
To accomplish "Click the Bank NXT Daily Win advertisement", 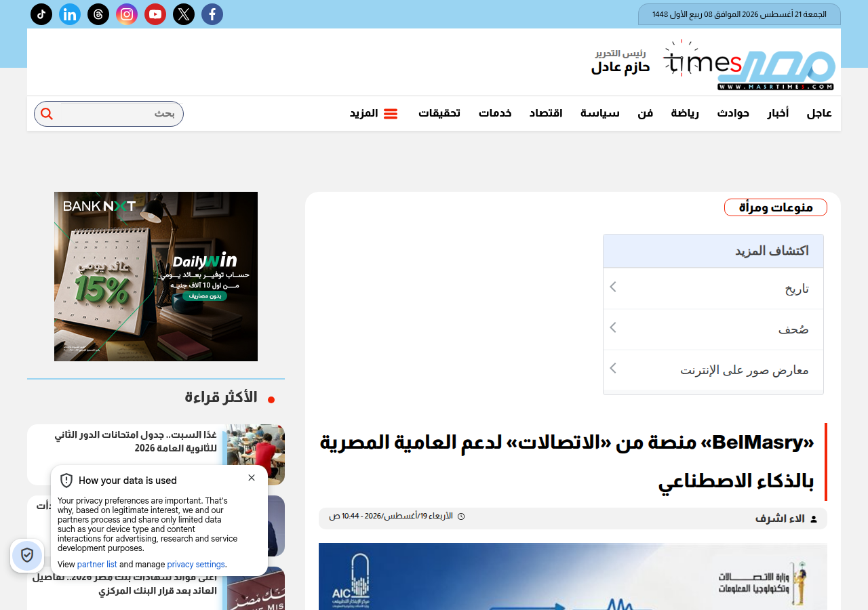I will [156, 277].
